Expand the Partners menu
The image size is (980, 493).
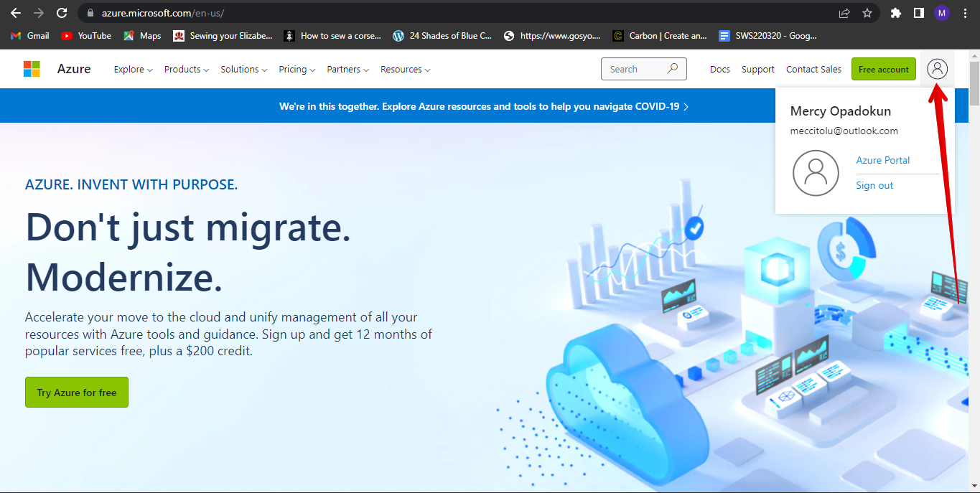(348, 70)
